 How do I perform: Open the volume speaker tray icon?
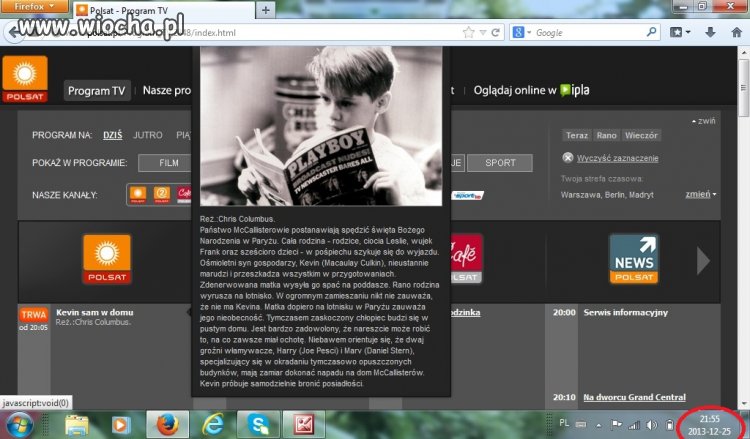(651, 425)
